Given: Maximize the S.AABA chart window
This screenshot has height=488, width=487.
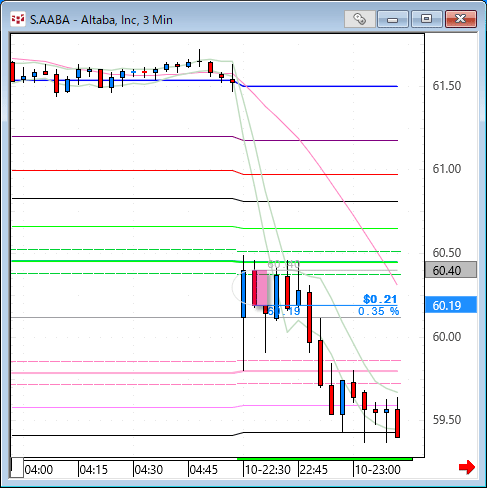Looking at the screenshot, I should click(x=427, y=19).
